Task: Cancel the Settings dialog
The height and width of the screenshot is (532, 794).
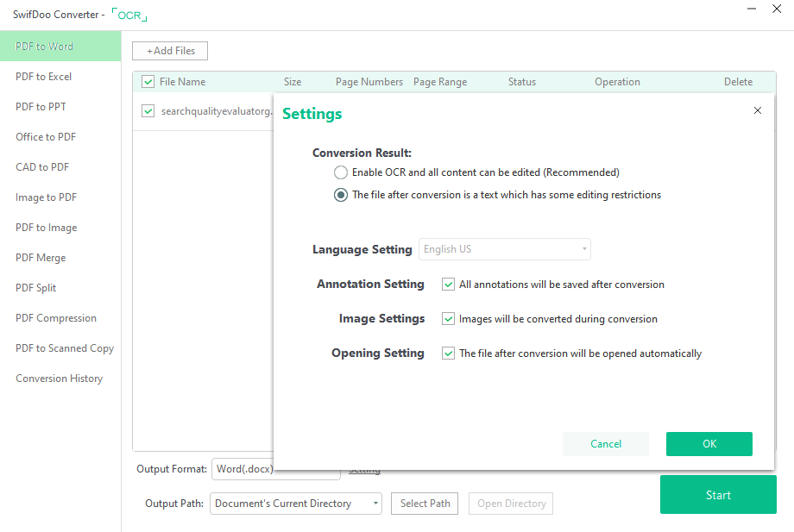Action: click(606, 444)
